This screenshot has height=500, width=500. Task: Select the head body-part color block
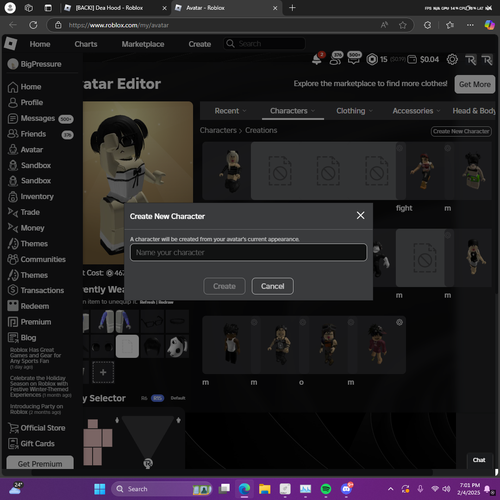(x=93, y=424)
